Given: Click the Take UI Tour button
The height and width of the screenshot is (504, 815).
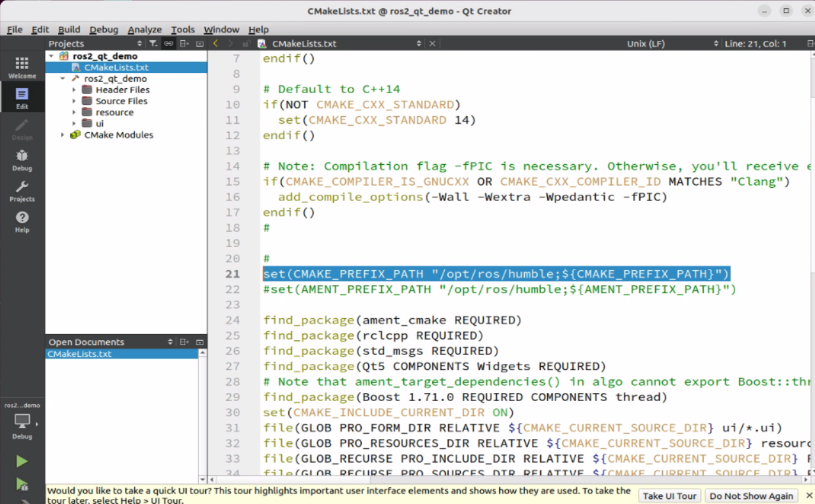Looking at the screenshot, I should tap(670, 496).
